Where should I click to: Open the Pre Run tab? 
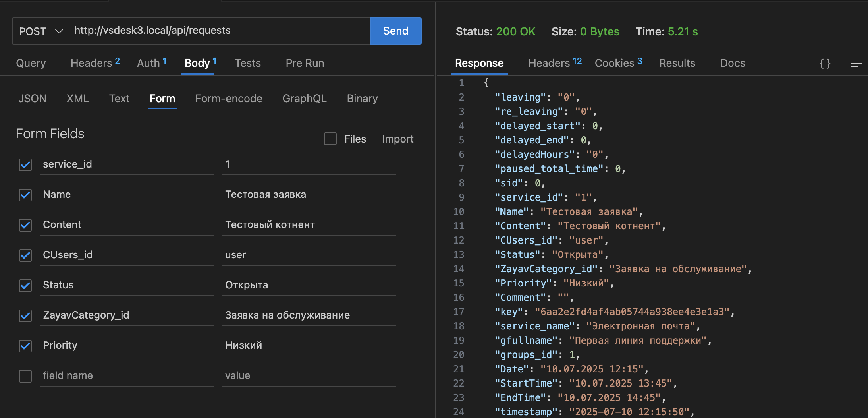point(305,63)
